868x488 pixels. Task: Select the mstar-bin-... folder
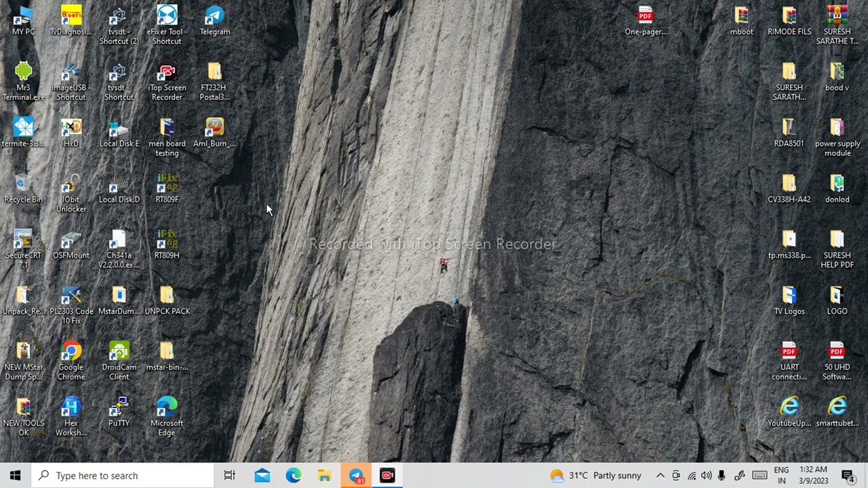[167, 357]
